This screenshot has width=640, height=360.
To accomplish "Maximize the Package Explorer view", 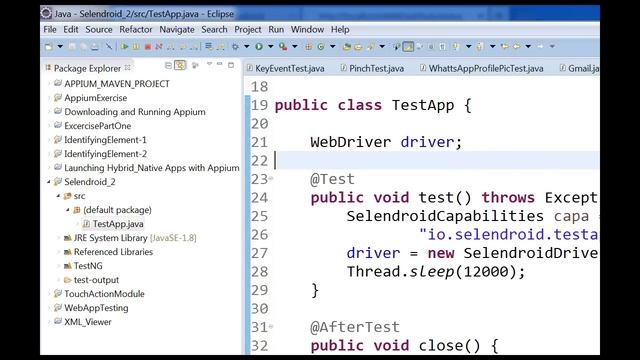I will [231, 65].
